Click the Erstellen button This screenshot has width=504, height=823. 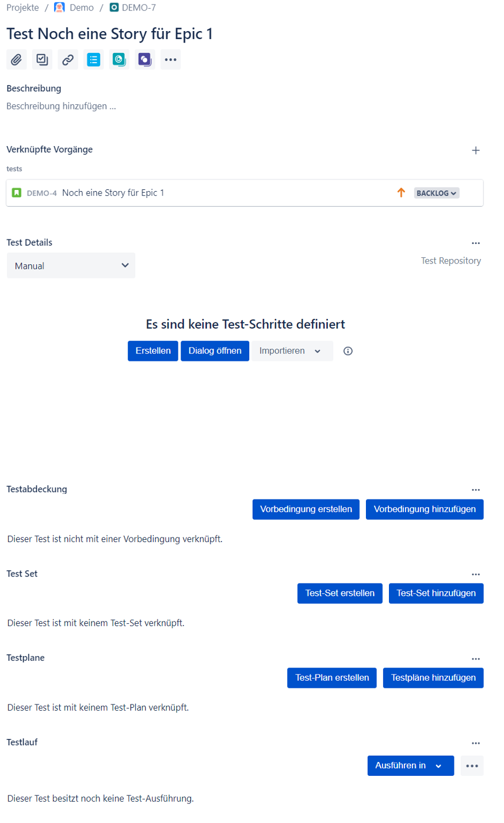[x=153, y=351]
